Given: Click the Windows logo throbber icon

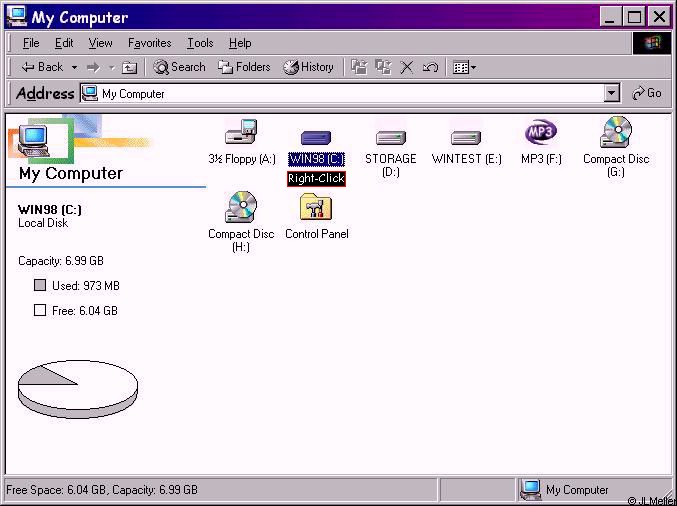Looking at the screenshot, I should 652,43.
